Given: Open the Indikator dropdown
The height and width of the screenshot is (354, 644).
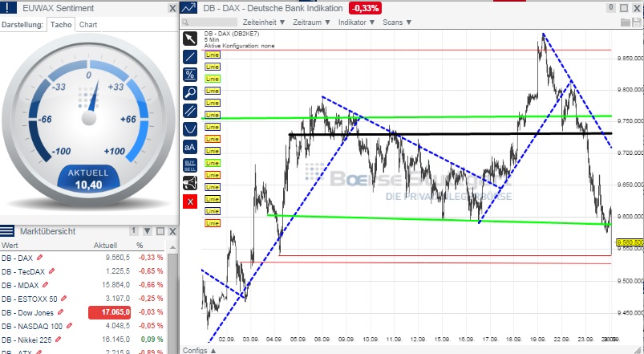Looking at the screenshot, I should (x=357, y=22).
